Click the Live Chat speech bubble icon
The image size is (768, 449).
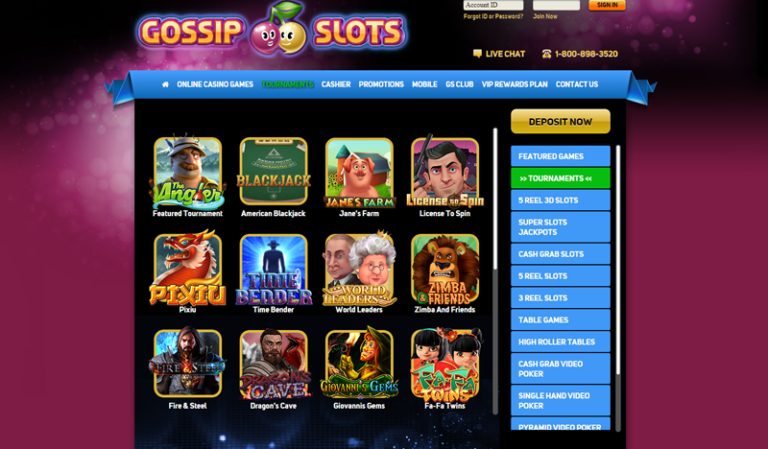[x=478, y=54]
